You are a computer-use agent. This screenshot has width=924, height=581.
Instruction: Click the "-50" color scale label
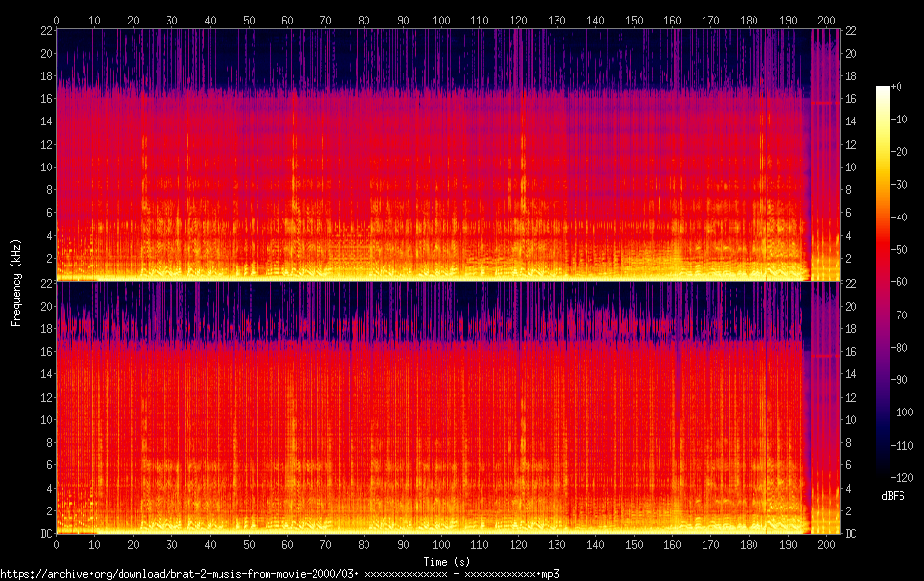pyautogui.click(x=900, y=249)
